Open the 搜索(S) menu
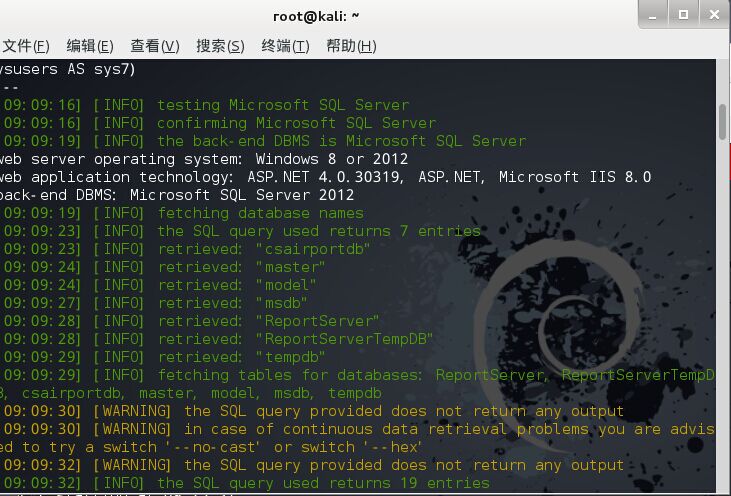Screen dimensions: 731x496 (x=221, y=46)
